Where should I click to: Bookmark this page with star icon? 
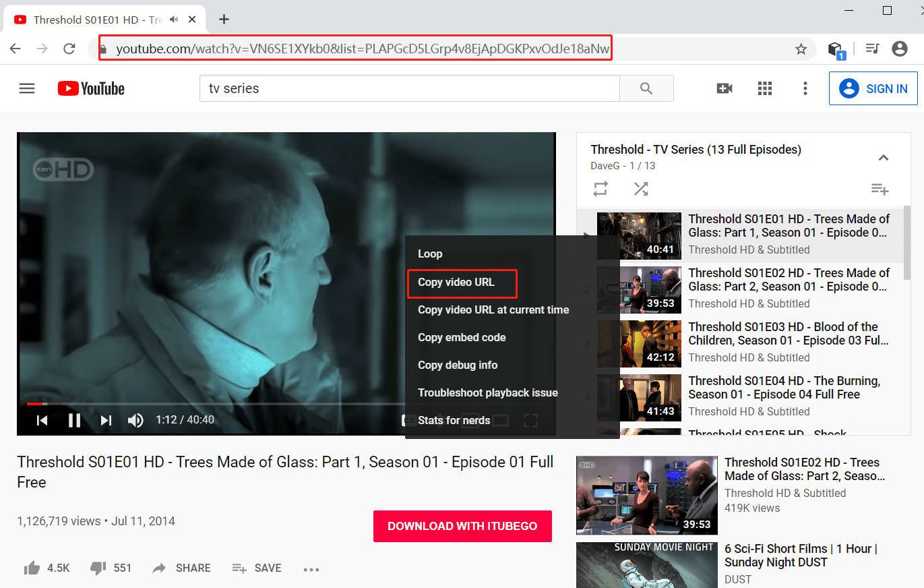click(801, 49)
